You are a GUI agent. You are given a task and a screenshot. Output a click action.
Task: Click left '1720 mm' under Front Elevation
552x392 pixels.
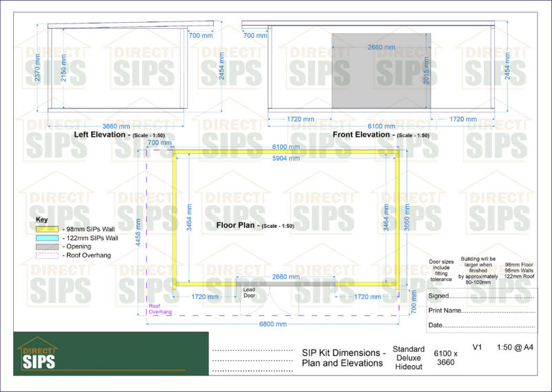point(300,119)
